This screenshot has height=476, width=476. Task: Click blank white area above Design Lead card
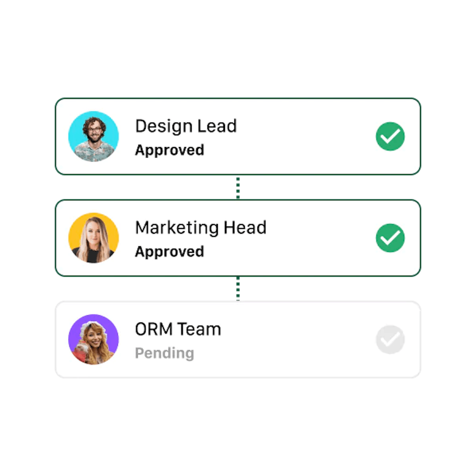(x=238, y=48)
